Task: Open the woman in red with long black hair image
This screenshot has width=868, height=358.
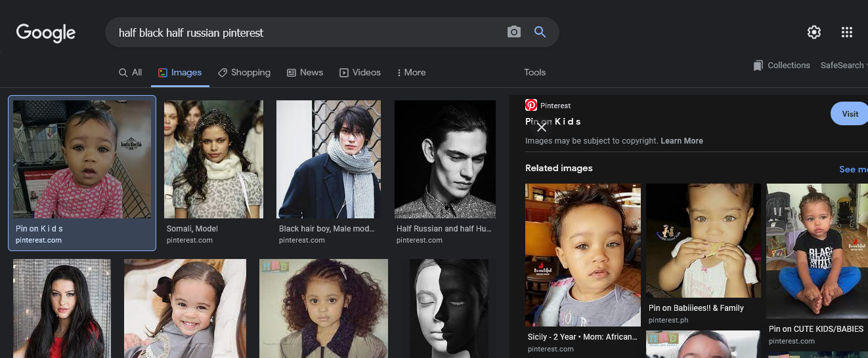Action: click(62, 308)
